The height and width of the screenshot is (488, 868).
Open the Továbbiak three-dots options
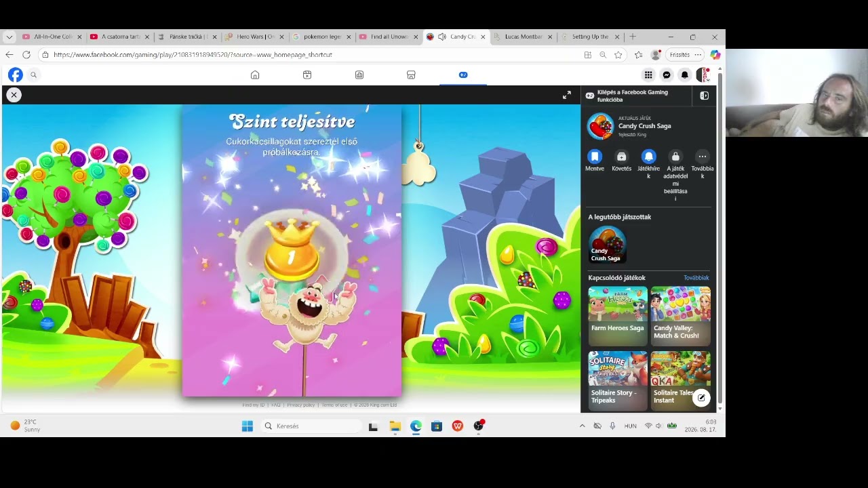point(703,157)
